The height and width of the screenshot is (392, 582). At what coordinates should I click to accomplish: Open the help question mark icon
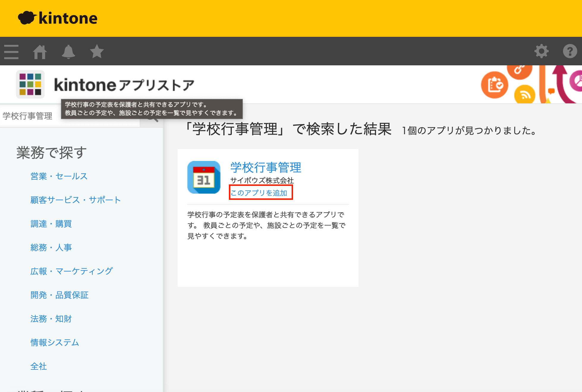tap(570, 51)
